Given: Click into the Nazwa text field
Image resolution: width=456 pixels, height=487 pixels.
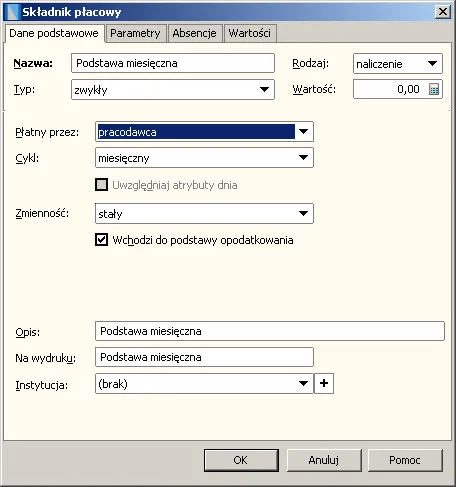Looking at the screenshot, I should [x=173, y=63].
